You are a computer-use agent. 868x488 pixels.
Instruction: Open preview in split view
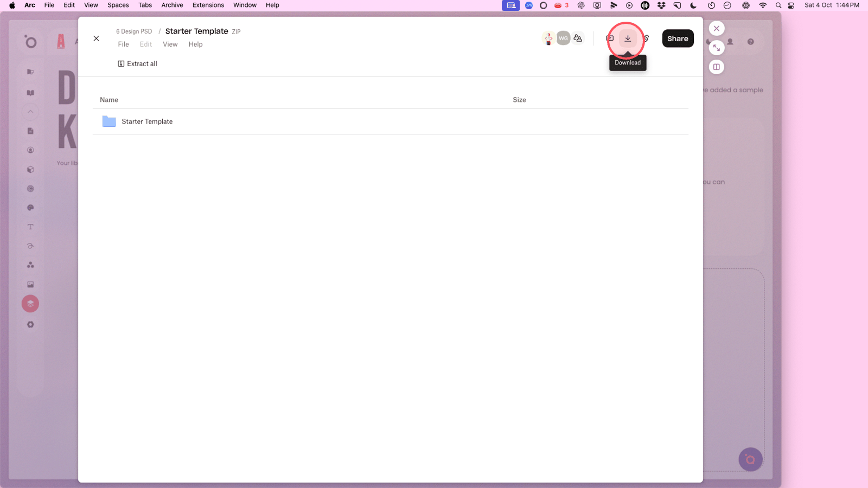pyautogui.click(x=717, y=67)
